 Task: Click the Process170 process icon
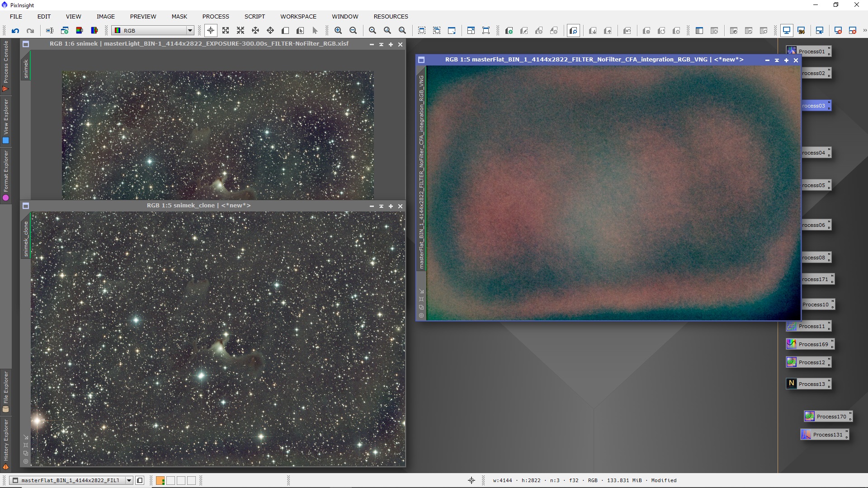828,417
